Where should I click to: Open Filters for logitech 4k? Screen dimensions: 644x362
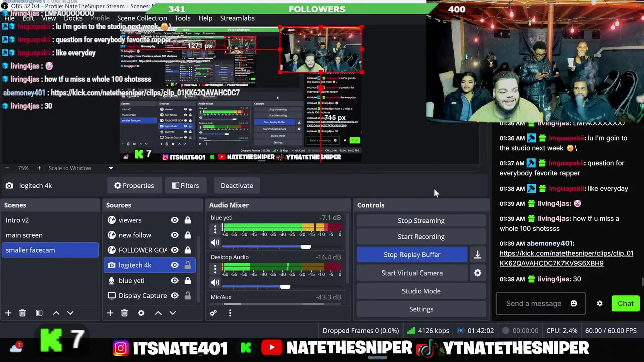(x=185, y=186)
